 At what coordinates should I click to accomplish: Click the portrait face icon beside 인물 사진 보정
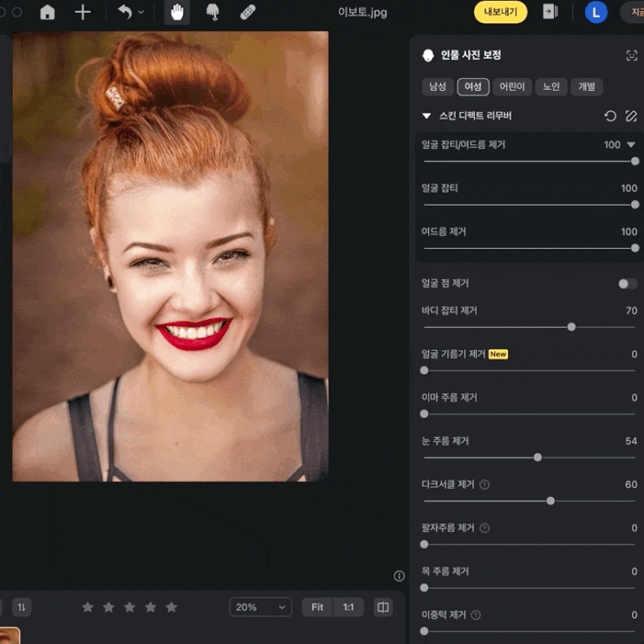click(x=428, y=55)
